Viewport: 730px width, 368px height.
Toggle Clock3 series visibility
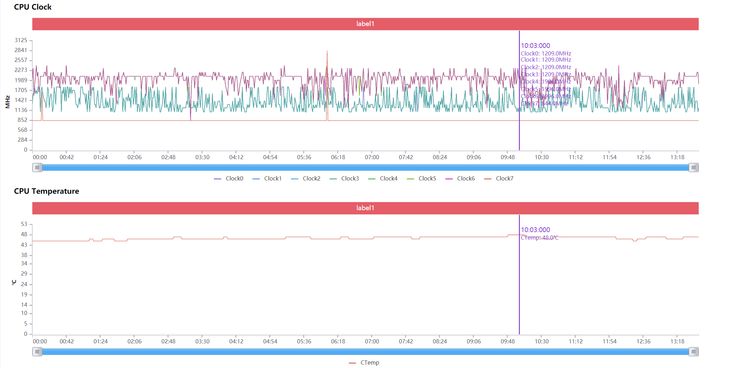click(344, 178)
